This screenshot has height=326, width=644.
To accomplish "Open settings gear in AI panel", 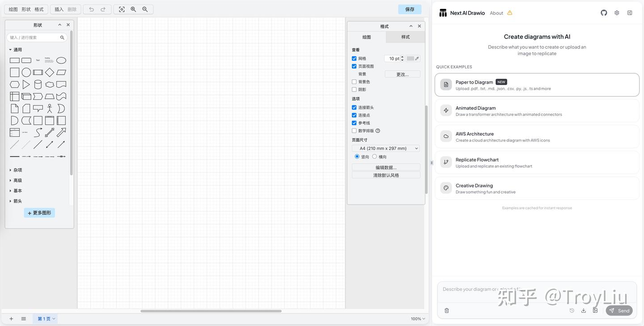I will point(617,13).
